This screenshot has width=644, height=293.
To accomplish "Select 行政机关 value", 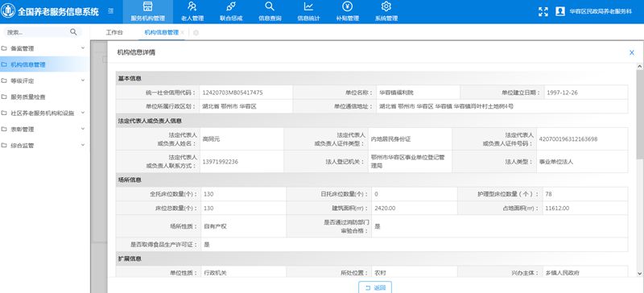I will 215,273.
